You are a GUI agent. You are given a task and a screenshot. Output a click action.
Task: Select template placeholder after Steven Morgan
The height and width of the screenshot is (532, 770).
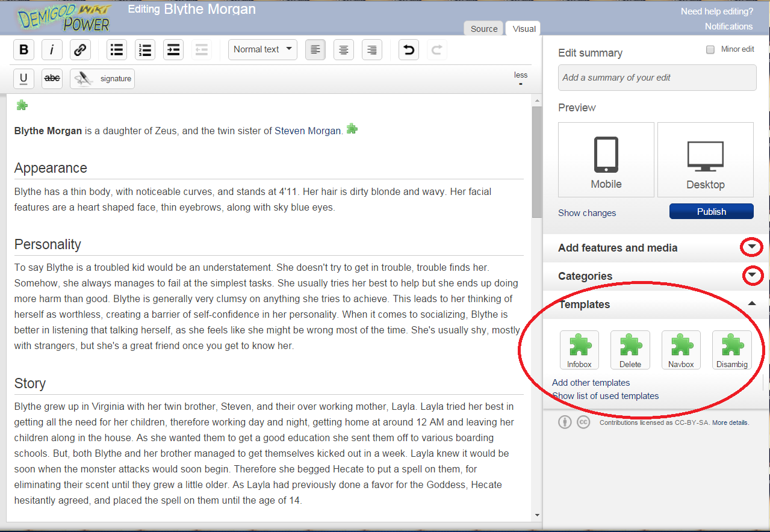(x=352, y=129)
